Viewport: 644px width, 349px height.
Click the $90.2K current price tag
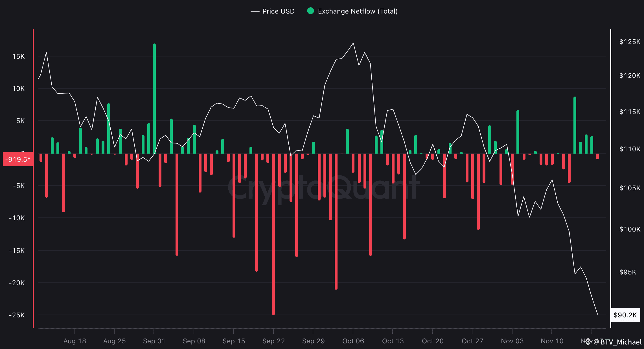pos(625,315)
